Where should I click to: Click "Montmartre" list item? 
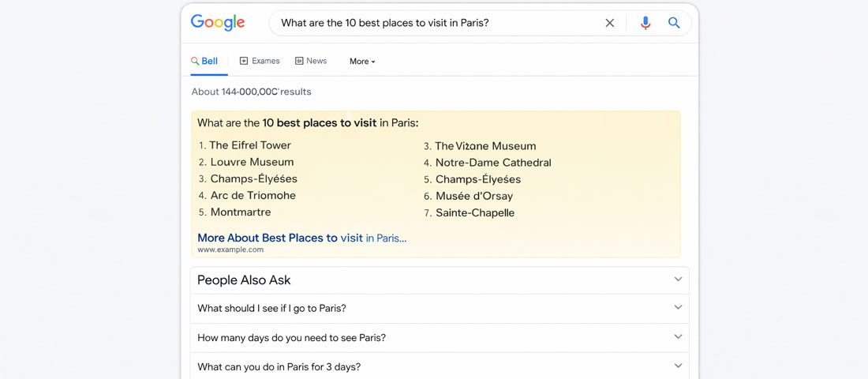click(241, 212)
